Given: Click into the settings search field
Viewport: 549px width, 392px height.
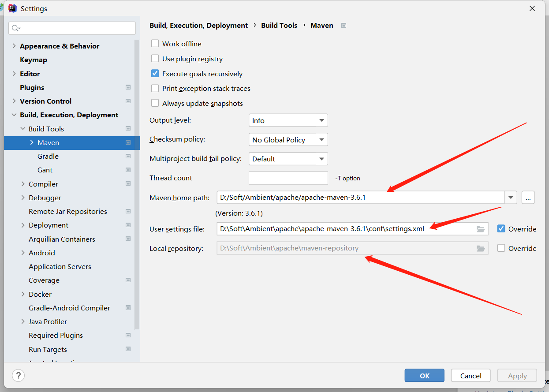Looking at the screenshot, I should [x=72, y=28].
